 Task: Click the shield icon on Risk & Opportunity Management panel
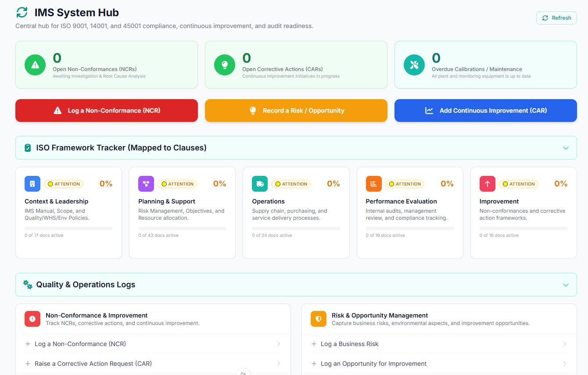(x=318, y=319)
